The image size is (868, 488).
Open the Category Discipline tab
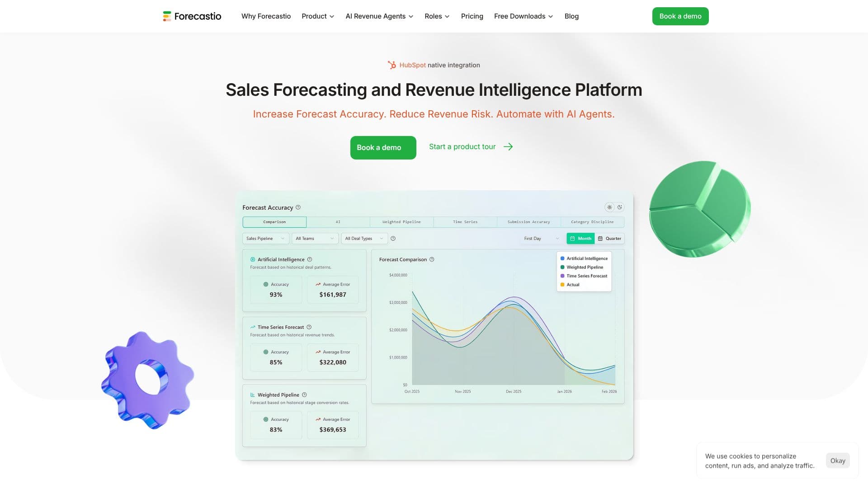592,222
